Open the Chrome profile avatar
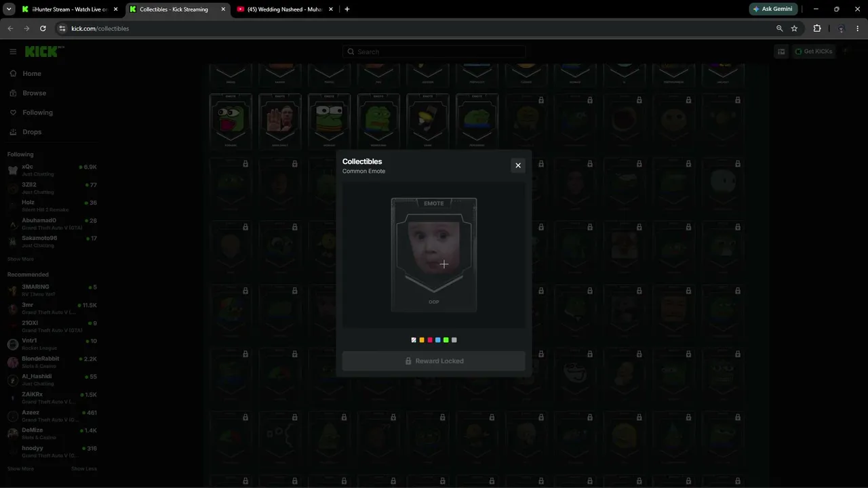868x488 pixels. [x=841, y=28]
